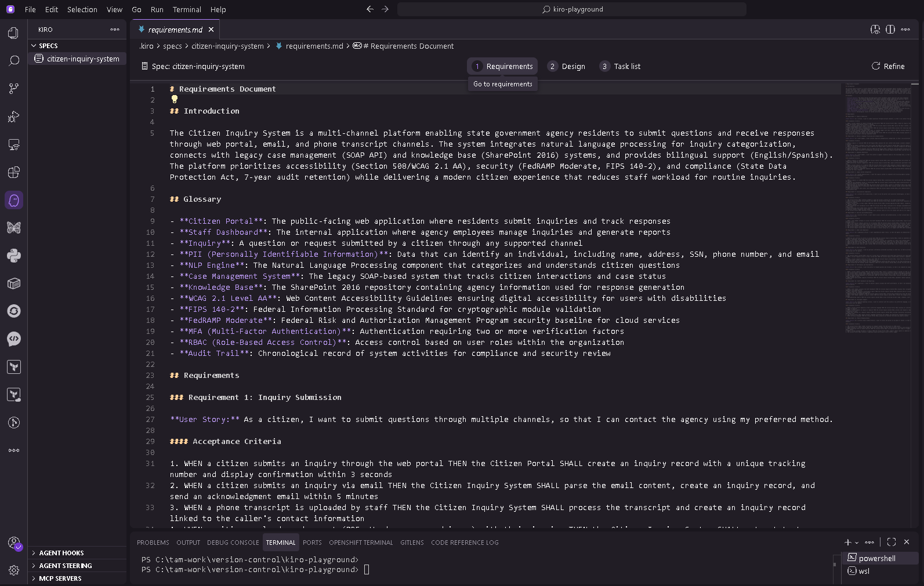Switch to the PROBLEMS panel tab
Viewport: 924px width, 586px height.
[x=153, y=543]
